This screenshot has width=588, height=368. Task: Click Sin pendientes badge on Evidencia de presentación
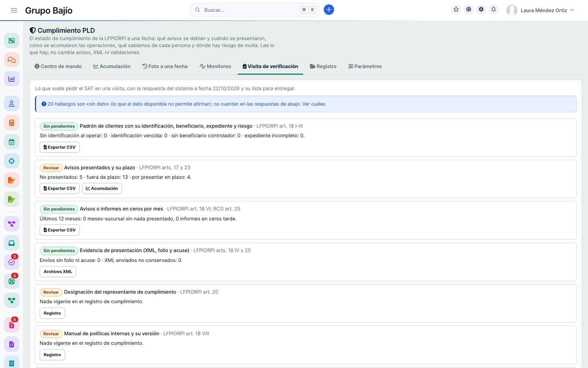(x=59, y=251)
